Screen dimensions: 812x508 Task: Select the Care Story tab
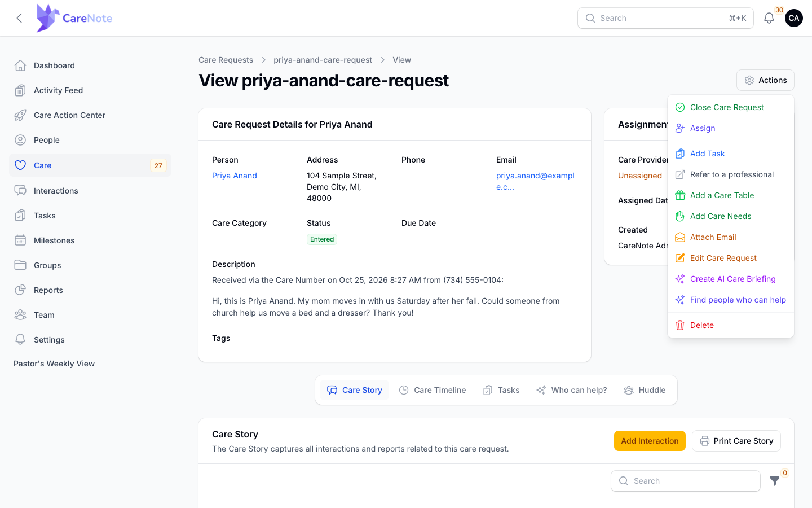(354, 390)
